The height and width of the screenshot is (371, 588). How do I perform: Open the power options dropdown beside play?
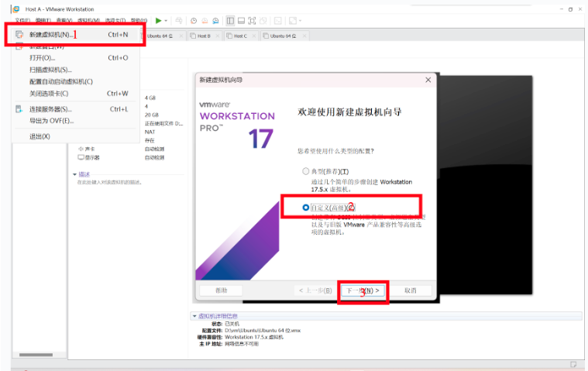(x=166, y=21)
